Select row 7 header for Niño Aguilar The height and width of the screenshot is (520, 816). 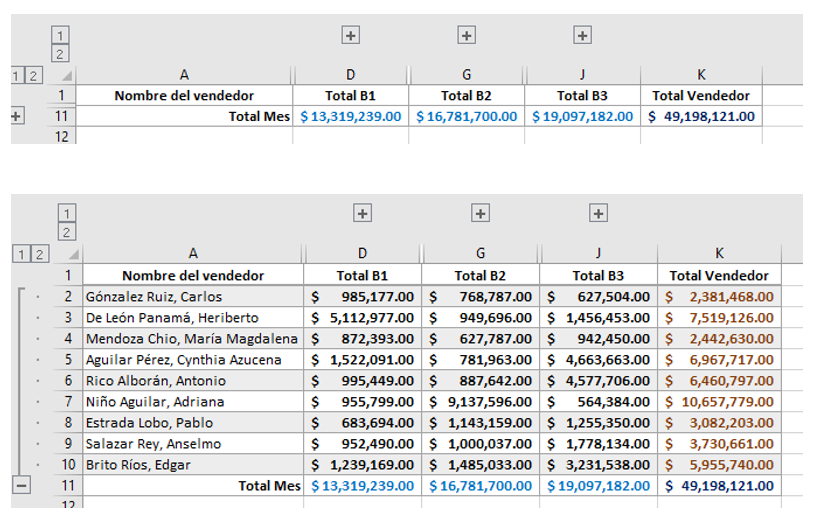click(68, 402)
